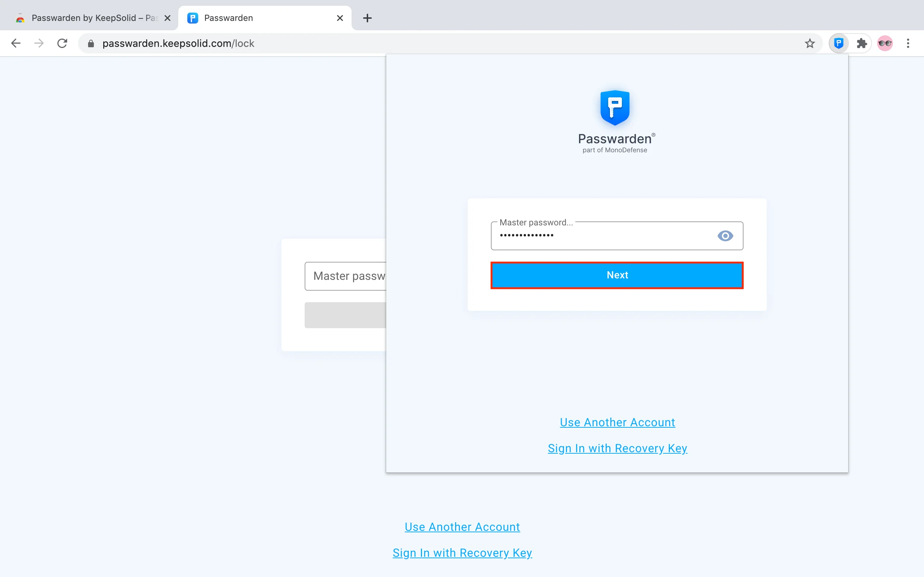Viewport: 924px width, 577px height.
Task: Click the lock site info icon
Action: pyautogui.click(x=91, y=44)
